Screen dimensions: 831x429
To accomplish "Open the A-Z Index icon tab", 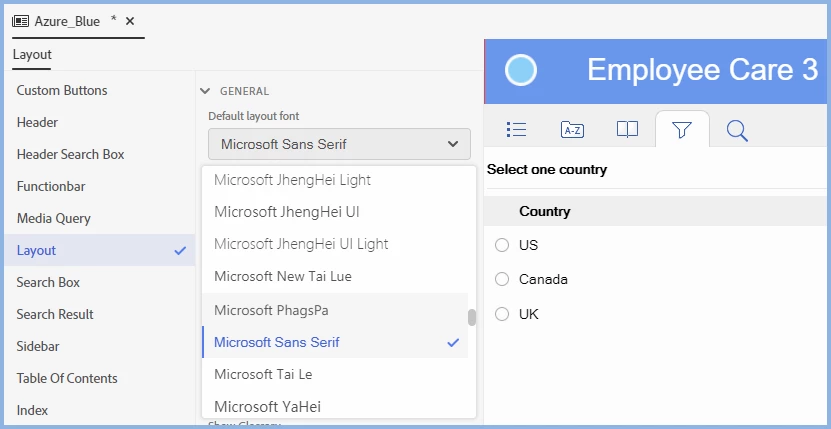I will (x=572, y=129).
